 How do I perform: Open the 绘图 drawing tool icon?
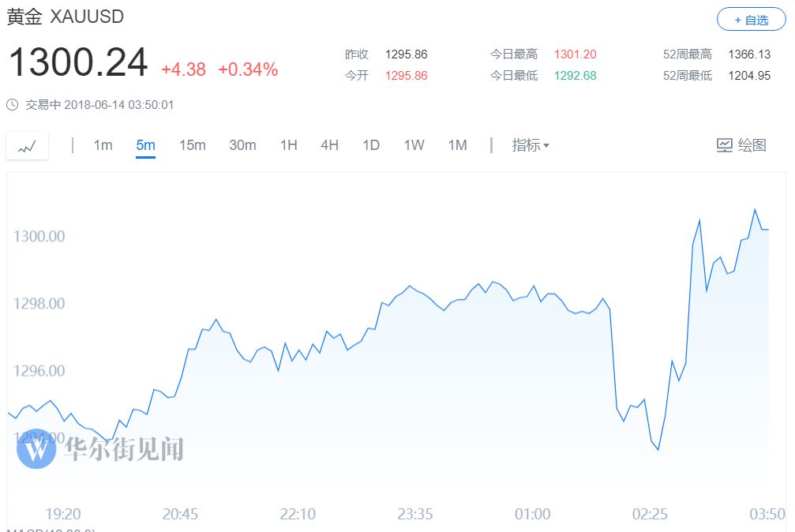point(724,145)
